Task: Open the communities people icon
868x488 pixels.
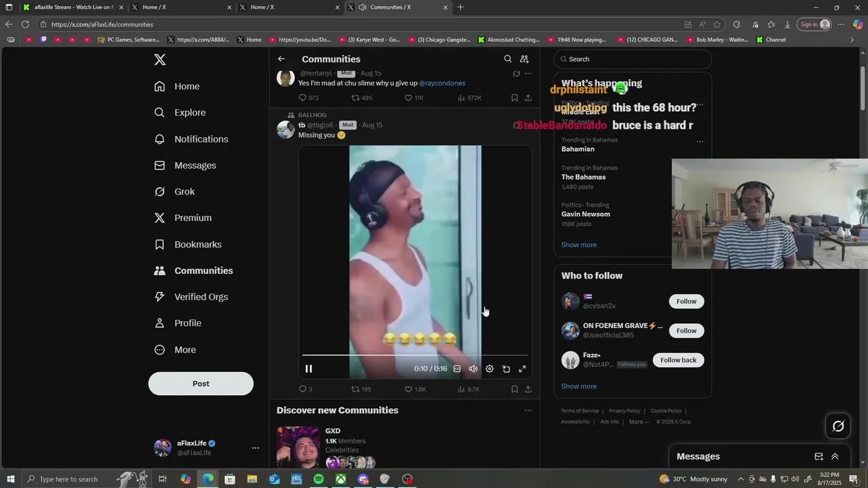Action: pos(524,59)
